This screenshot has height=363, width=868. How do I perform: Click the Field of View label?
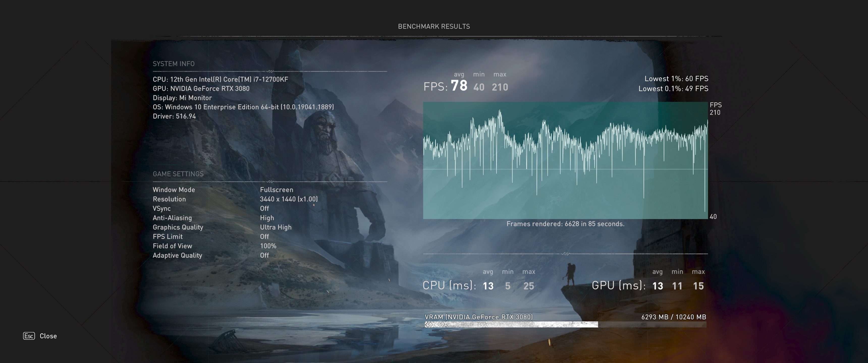pyautogui.click(x=173, y=246)
